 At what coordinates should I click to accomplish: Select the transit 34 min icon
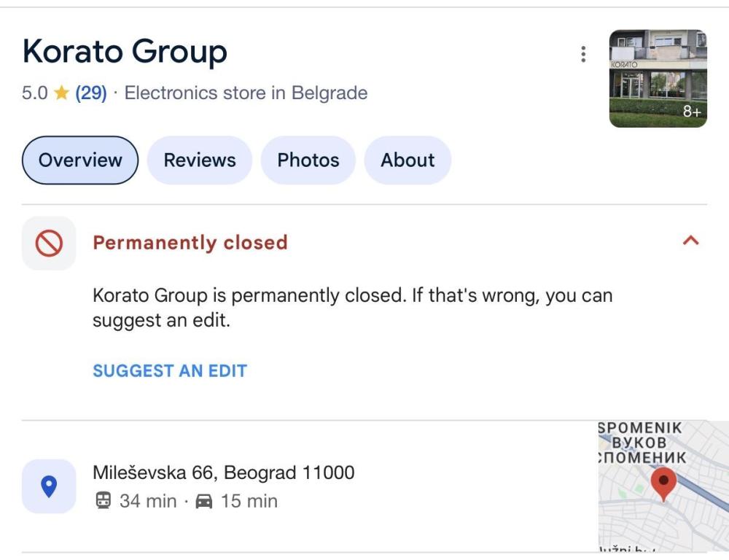(x=103, y=502)
